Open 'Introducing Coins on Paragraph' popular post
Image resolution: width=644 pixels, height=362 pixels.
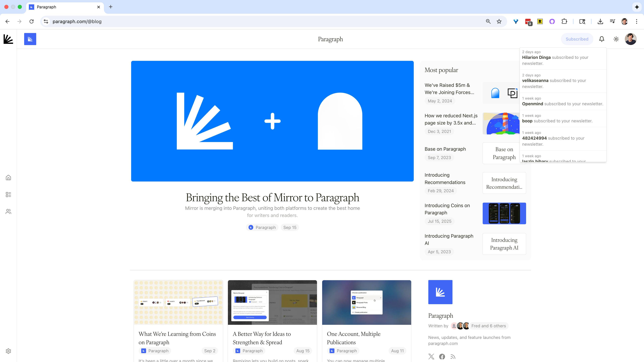click(447, 209)
